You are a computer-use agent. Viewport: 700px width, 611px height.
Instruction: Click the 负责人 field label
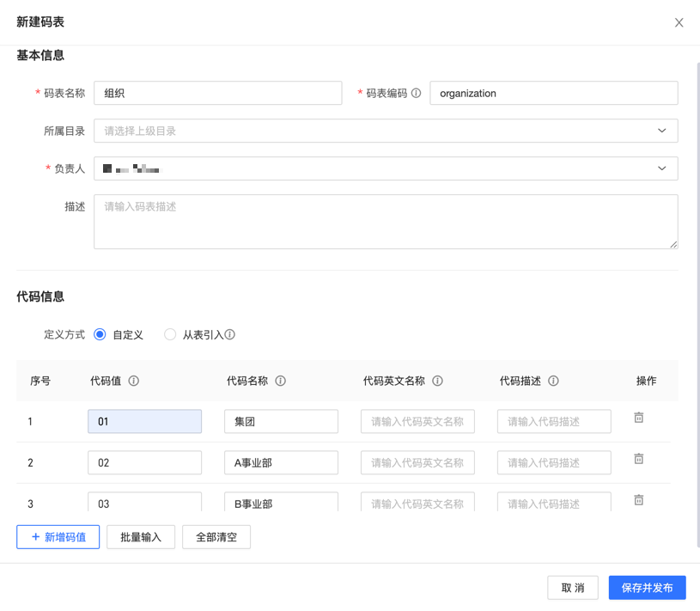(x=70, y=168)
